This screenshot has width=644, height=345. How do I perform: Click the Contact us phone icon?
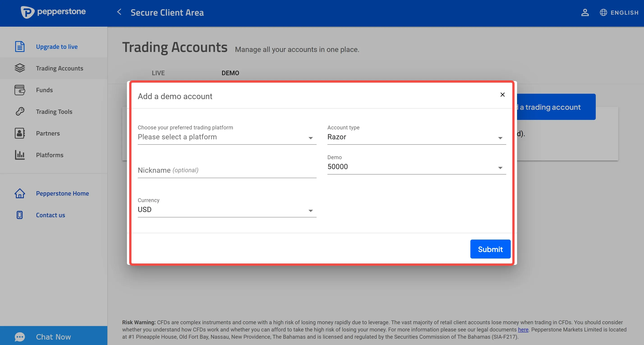tap(20, 215)
